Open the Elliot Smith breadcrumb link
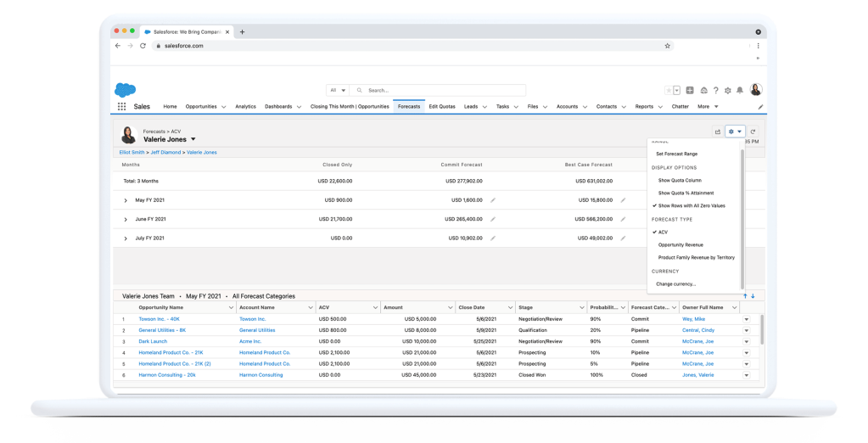 (x=132, y=152)
